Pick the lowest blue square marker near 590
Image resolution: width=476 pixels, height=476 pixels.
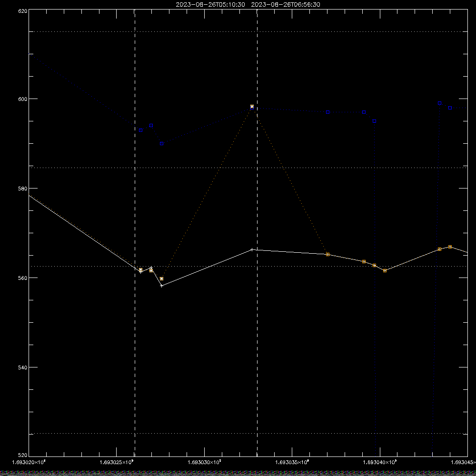click(x=161, y=144)
